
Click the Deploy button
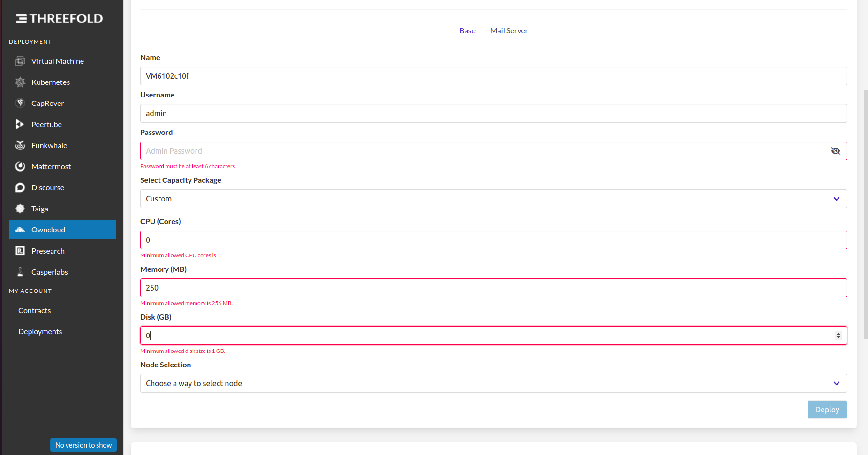click(x=827, y=409)
